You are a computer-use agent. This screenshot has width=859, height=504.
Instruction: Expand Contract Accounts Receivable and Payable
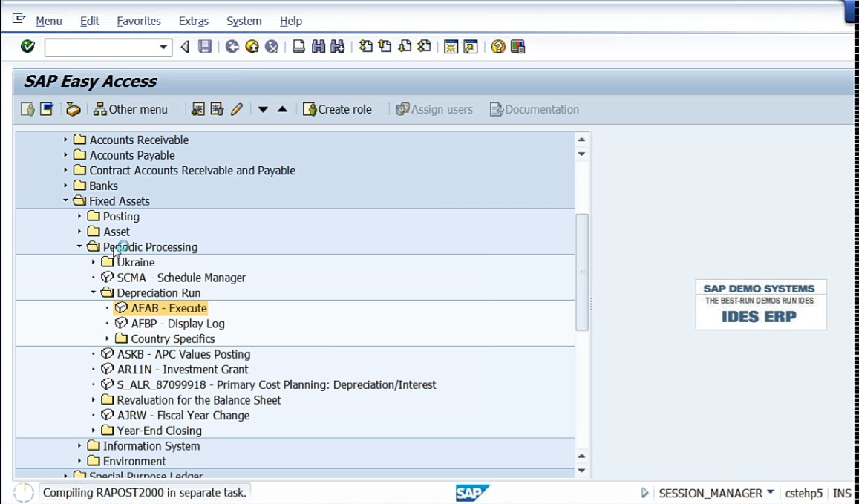click(65, 171)
